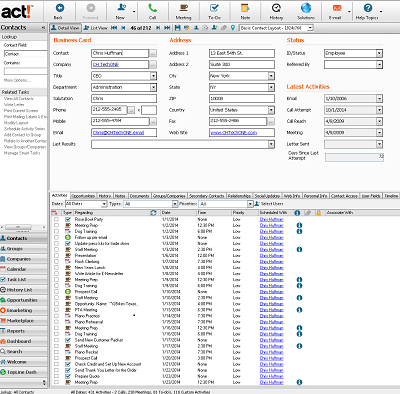Switch to the Opportunities tab

(83, 196)
